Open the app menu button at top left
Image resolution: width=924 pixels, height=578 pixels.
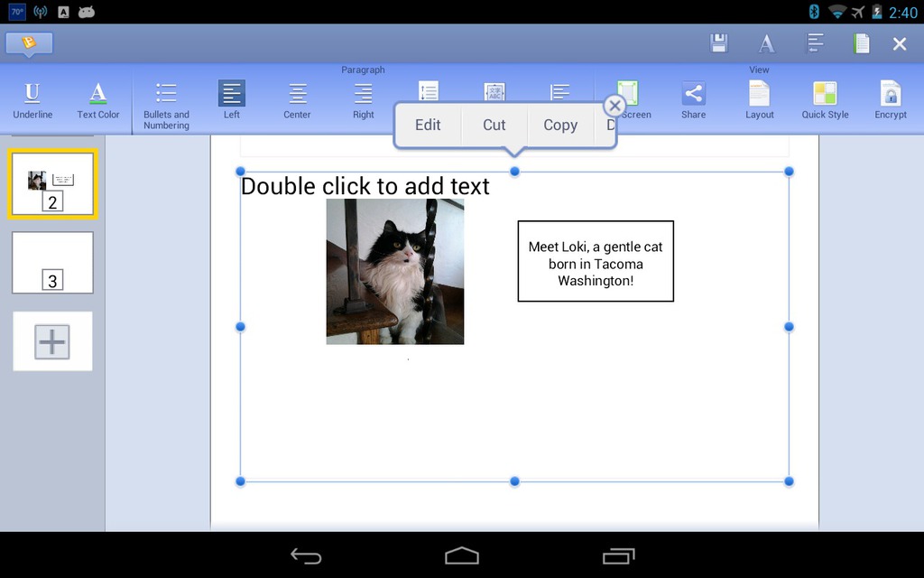pos(29,43)
